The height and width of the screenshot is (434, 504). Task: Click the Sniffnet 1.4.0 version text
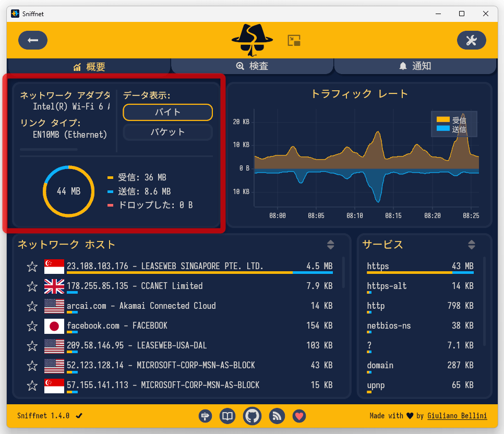(x=43, y=416)
